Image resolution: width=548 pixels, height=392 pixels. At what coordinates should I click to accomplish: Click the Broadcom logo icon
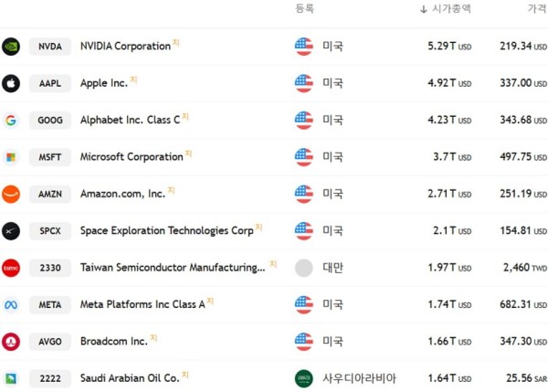click(11, 342)
